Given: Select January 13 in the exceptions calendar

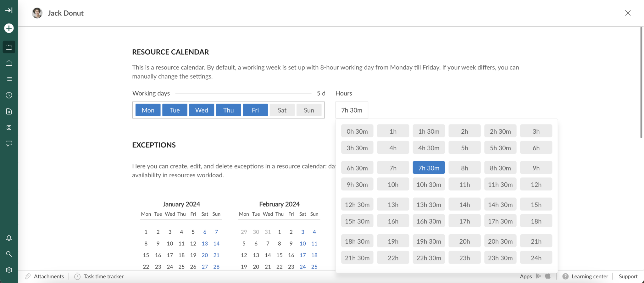Looking at the screenshot, I should pyautogui.click(x=205, y=243).
